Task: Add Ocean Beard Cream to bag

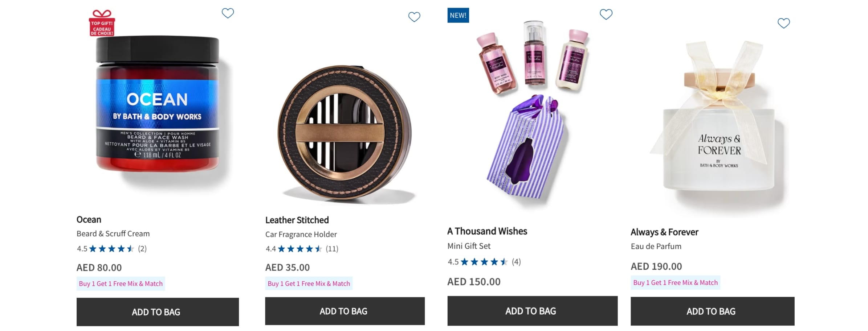Action: point(158,312)
